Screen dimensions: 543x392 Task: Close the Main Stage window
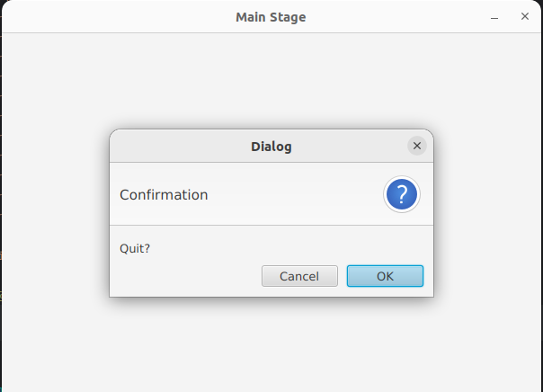point(525,17)
